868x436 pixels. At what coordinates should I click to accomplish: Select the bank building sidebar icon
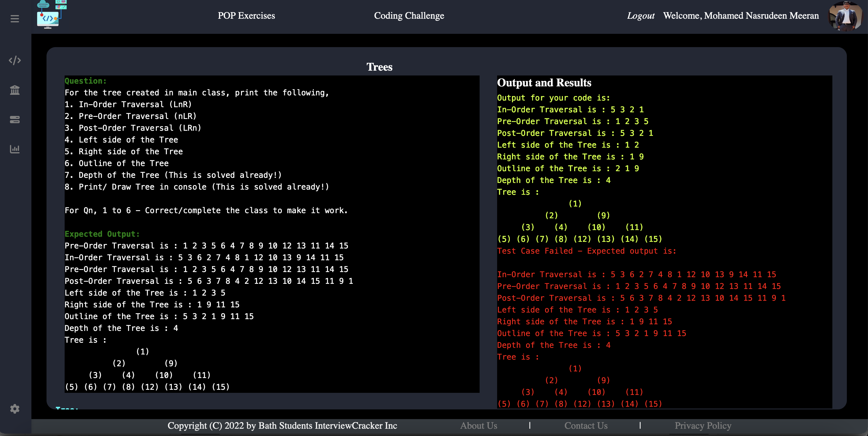point(14,90)
